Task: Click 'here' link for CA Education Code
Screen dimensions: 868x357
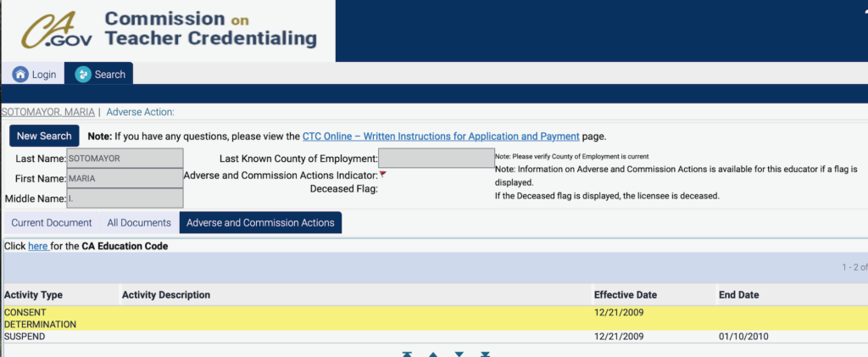Action: [37, 246]
